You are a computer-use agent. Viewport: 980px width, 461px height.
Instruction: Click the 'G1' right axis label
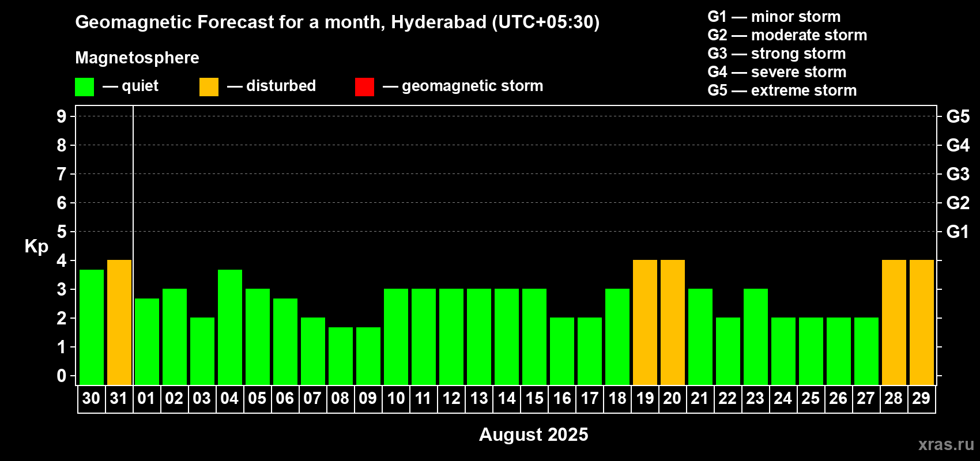958,232
